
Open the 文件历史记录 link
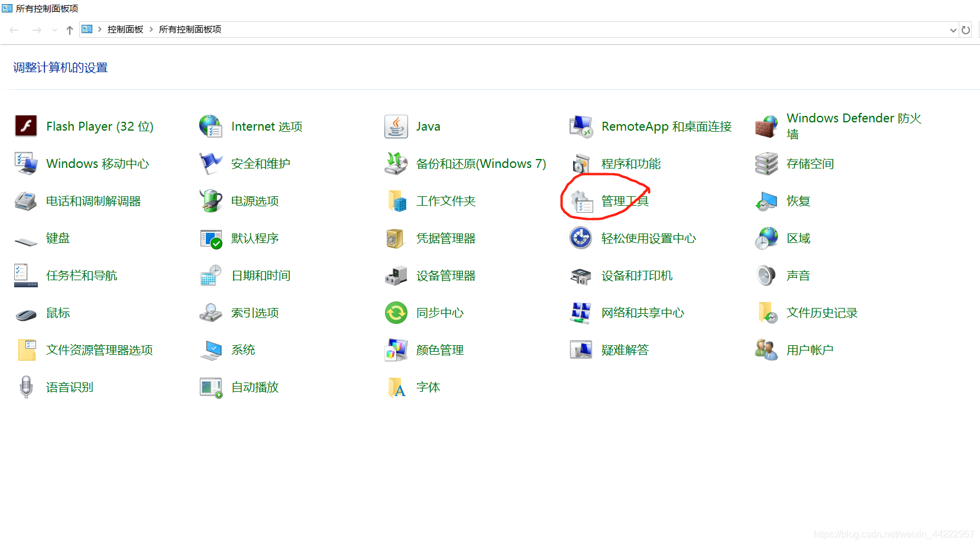tap(822, 313)
